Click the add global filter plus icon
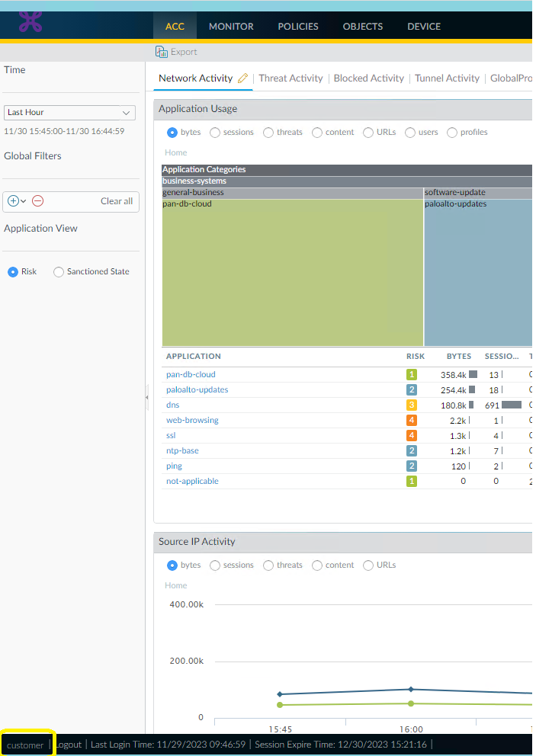This screenshot has width=536, height=756. (13, 201)
